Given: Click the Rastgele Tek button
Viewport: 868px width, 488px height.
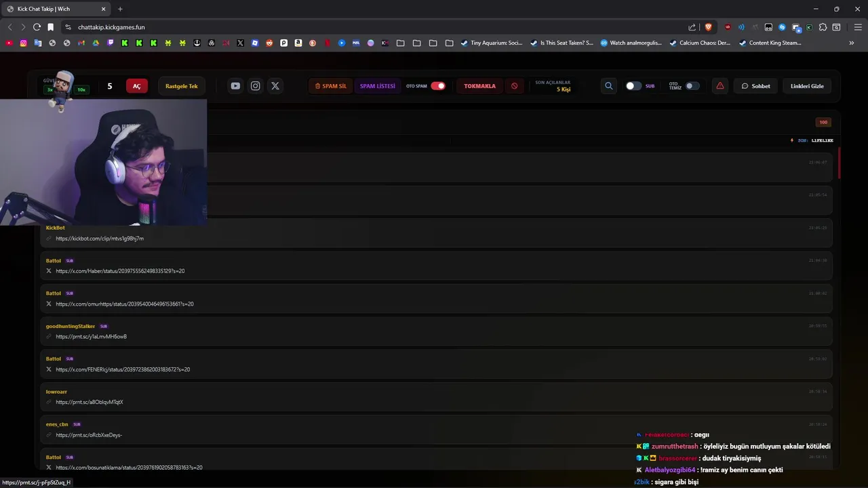Looking at the screenshot, I should pyautogui.click(x=182, y=86).
